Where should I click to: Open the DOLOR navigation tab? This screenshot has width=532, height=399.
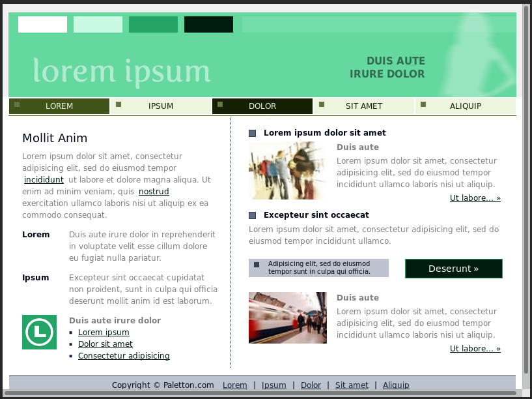[262, 106]
